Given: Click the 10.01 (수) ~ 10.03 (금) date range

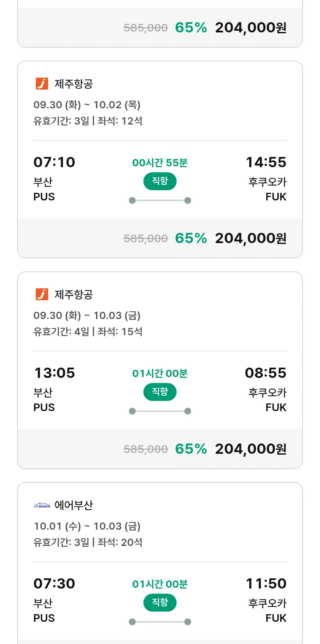Looking at the screenshot, I should (x=87, y=526).
